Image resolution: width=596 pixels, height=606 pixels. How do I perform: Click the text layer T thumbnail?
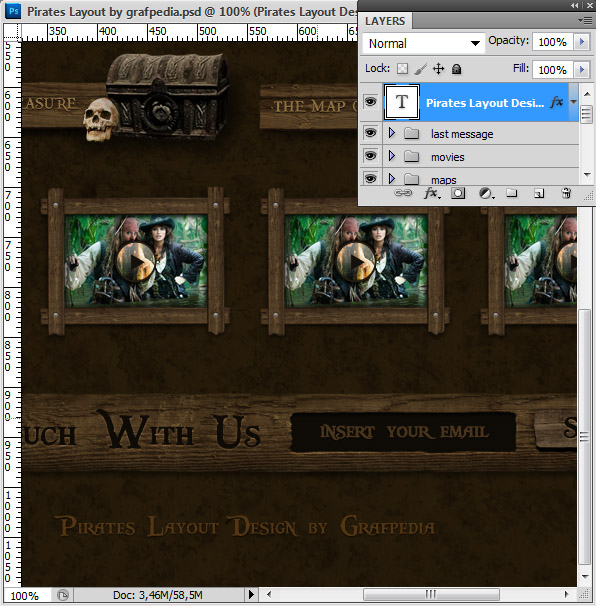point(402,102)
